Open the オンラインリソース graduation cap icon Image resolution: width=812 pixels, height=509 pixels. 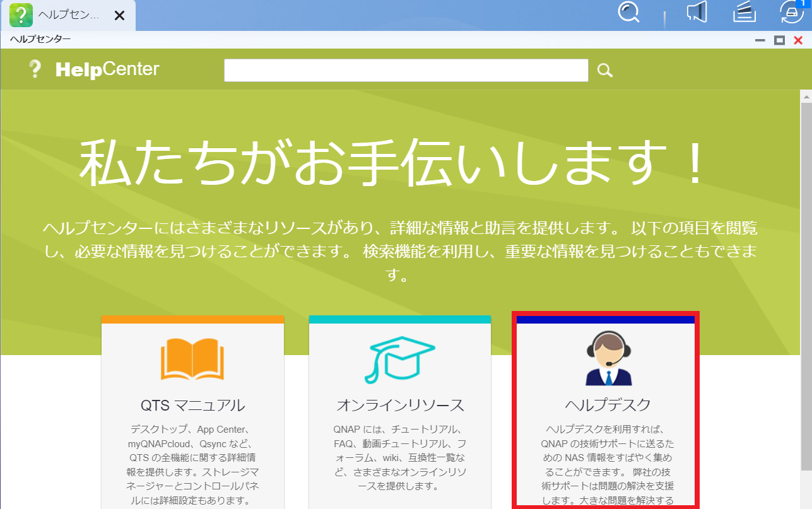pos(400,360)
